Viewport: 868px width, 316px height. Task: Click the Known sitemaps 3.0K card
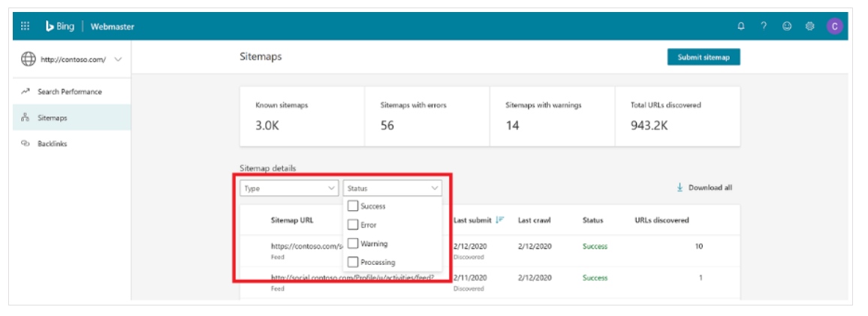pyautogui.click(x=302, y=116)
